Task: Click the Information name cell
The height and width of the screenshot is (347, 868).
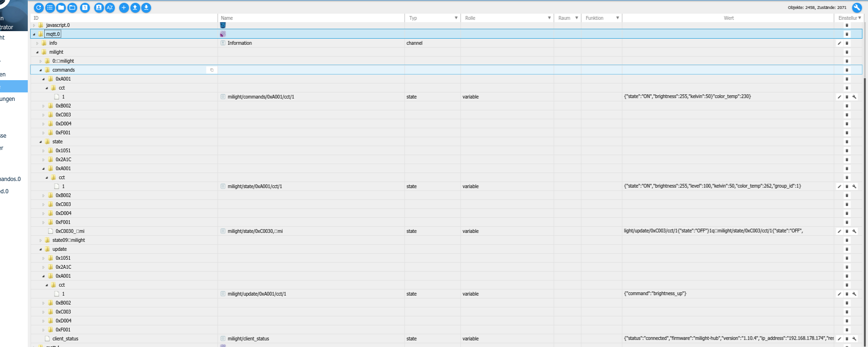Action: pos(240,43)
